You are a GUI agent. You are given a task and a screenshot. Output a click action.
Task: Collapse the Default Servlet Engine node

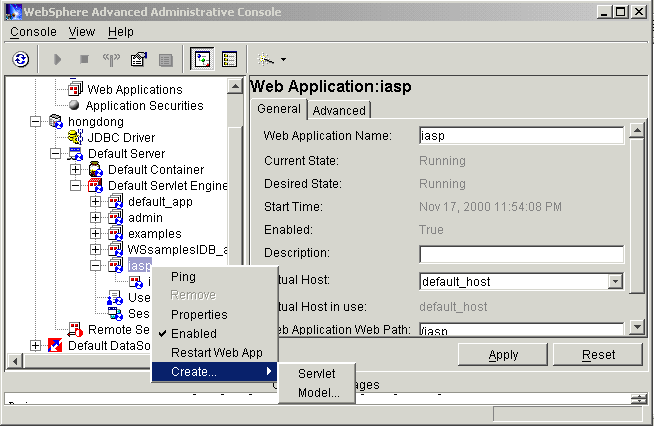[75, 185]
